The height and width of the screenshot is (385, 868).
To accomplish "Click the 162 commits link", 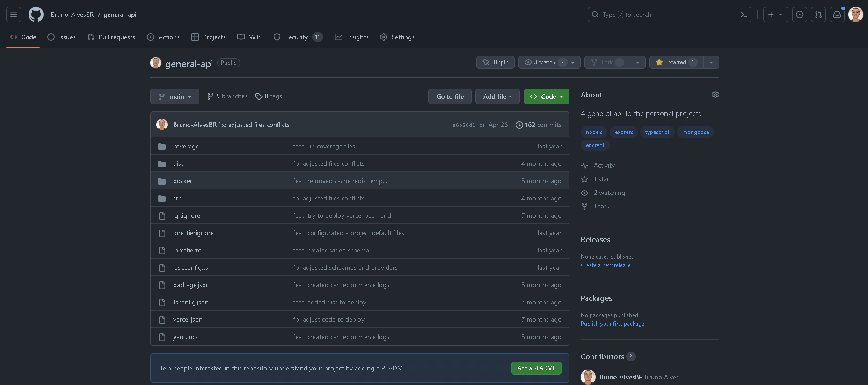I will pos(539,125).
